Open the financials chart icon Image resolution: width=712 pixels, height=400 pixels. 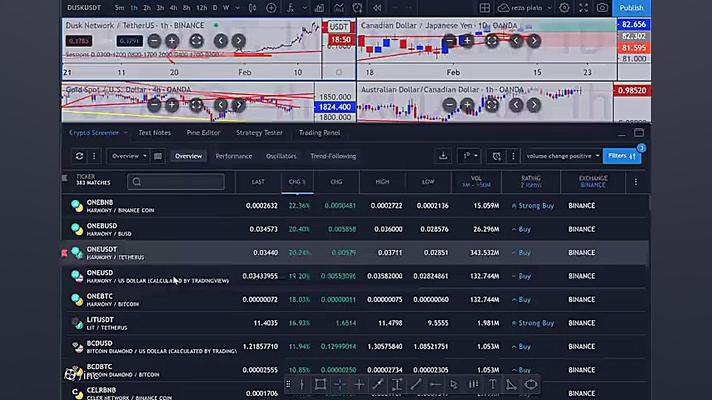[339, 8]
